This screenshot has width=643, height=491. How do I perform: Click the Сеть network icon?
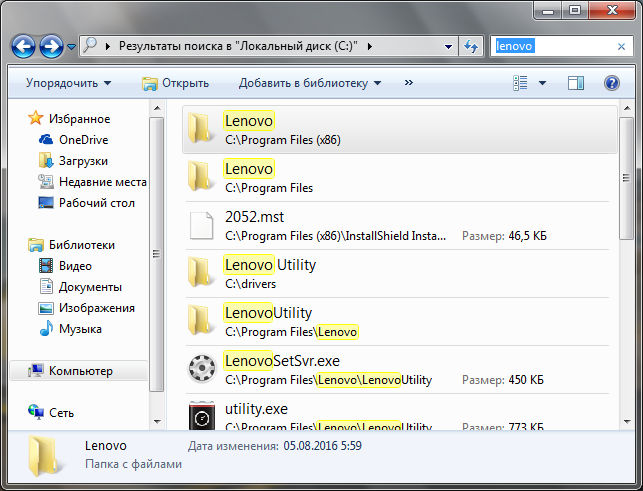coord(36,411)
